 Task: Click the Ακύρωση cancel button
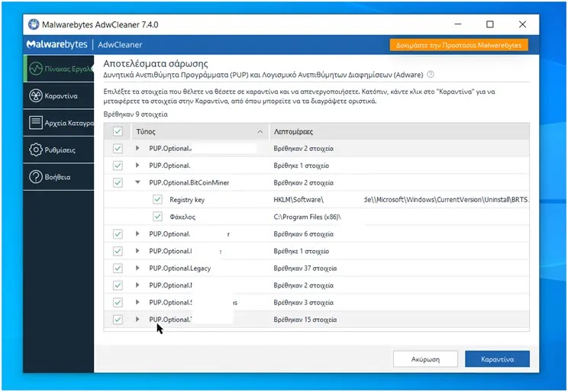(425, 359)
